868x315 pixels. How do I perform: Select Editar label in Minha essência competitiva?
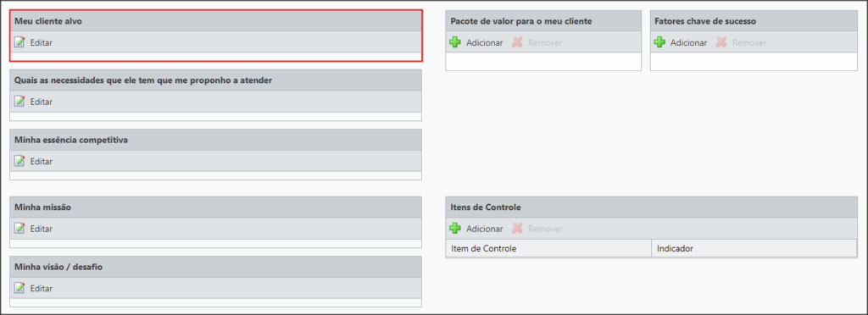click(x=41, y=162)
